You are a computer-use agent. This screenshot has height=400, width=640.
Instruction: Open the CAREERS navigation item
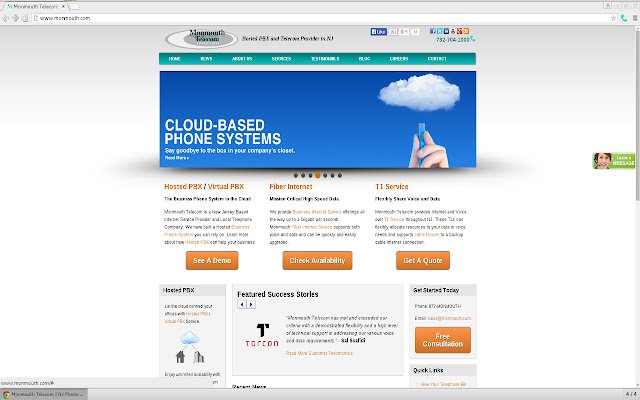[399, 59]
